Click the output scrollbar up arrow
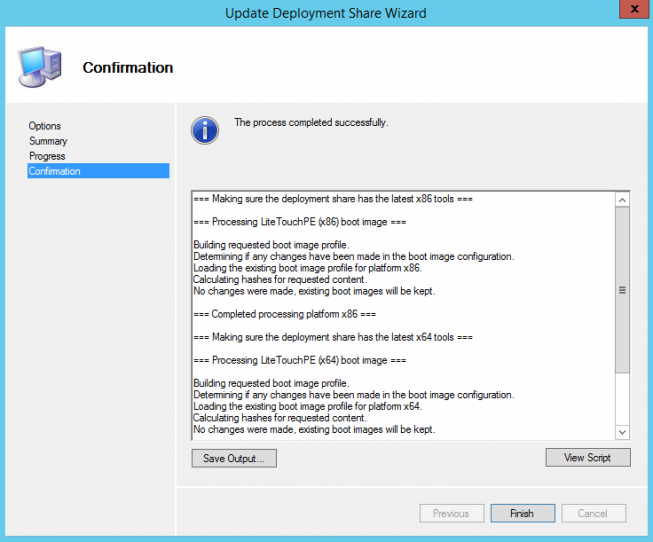The image size is (653, 542). (x=622, y=200)
